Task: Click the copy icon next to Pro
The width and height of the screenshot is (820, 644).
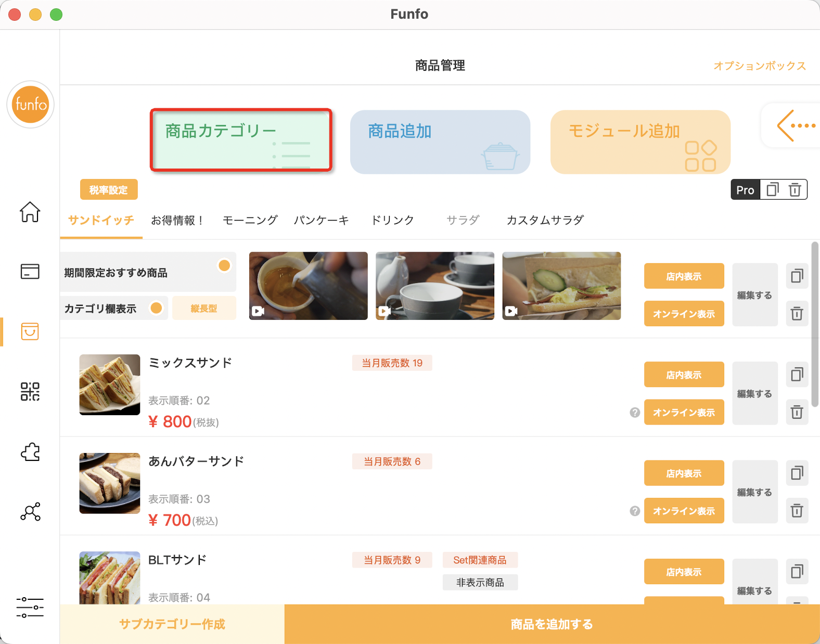Action: (x=773, y=190)
